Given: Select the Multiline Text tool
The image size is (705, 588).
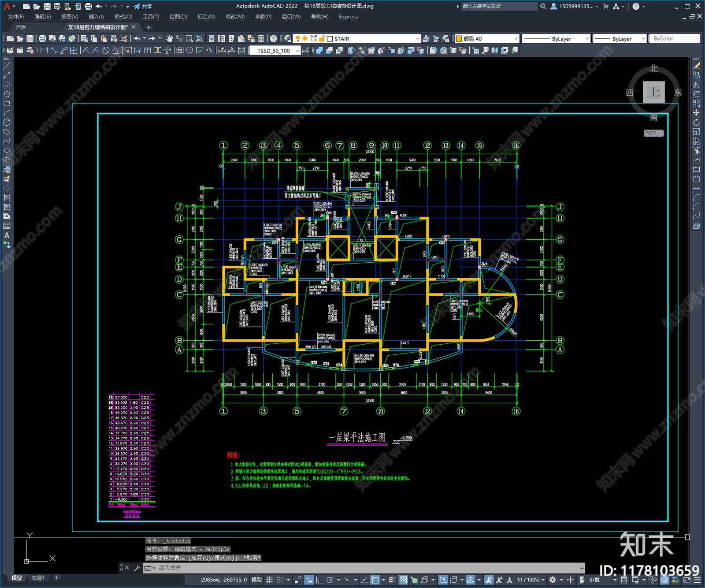Looking at the screenshot, I should [x=7, y=235].
